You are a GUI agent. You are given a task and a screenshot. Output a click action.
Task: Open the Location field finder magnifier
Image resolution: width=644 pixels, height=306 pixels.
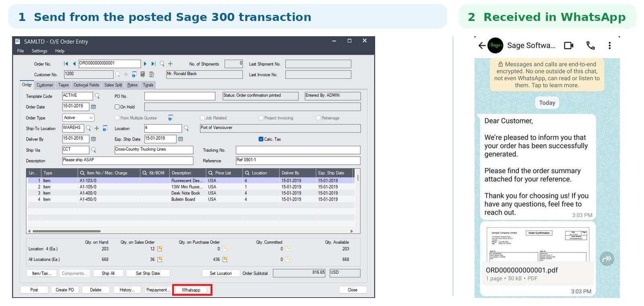tap(186, 128)
